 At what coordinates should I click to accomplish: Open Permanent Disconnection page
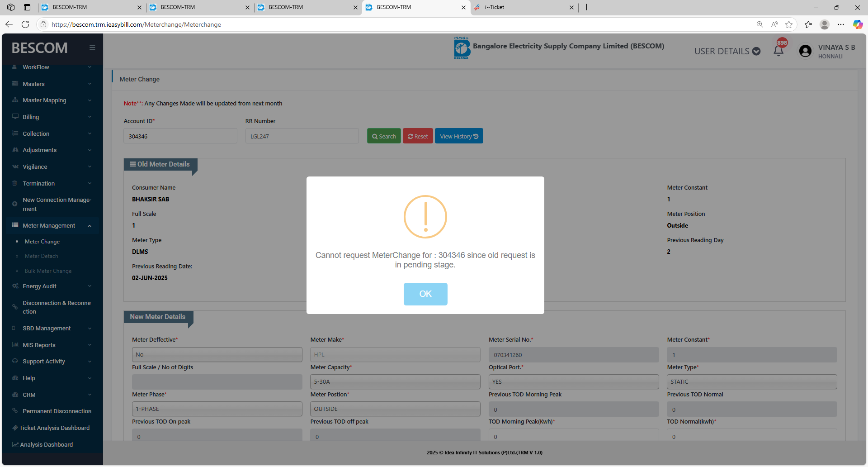tap(52, 411)
